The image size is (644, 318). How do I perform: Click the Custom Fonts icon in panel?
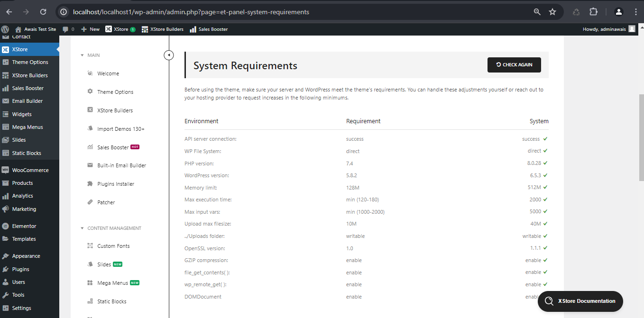90,246
